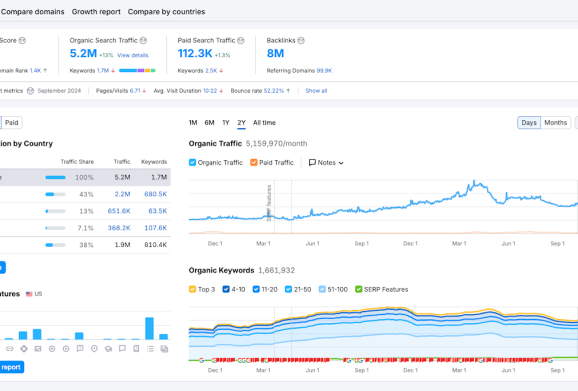The height and width of the screenshot is (391, 578).
Task: Open the Compare by countries tab
Action: point(166,12)
